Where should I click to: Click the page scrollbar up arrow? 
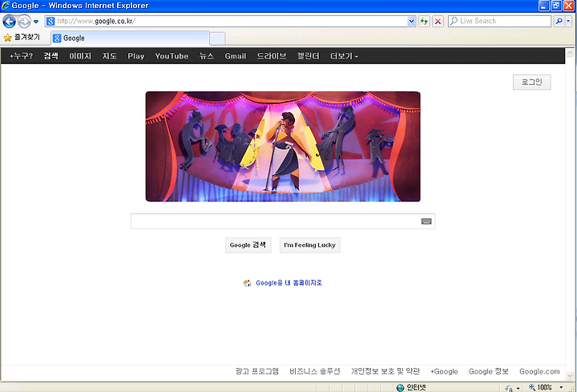(570, 53)
